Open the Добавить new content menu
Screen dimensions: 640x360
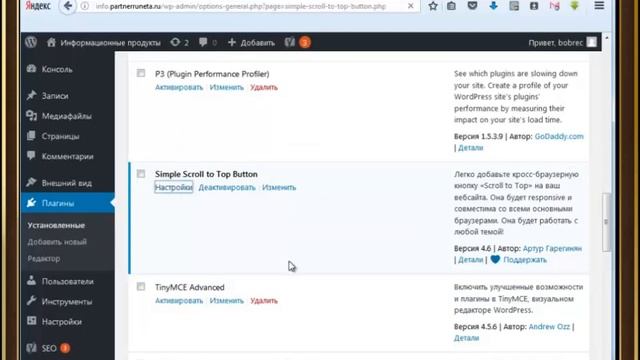pos(251,42)
